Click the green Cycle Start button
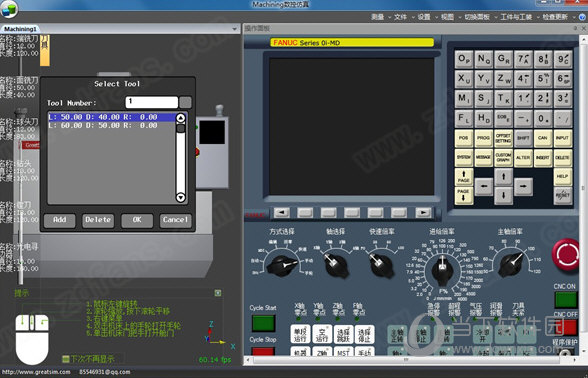Image resolution: width=588 pixels, height=378 pixels. 263,323
